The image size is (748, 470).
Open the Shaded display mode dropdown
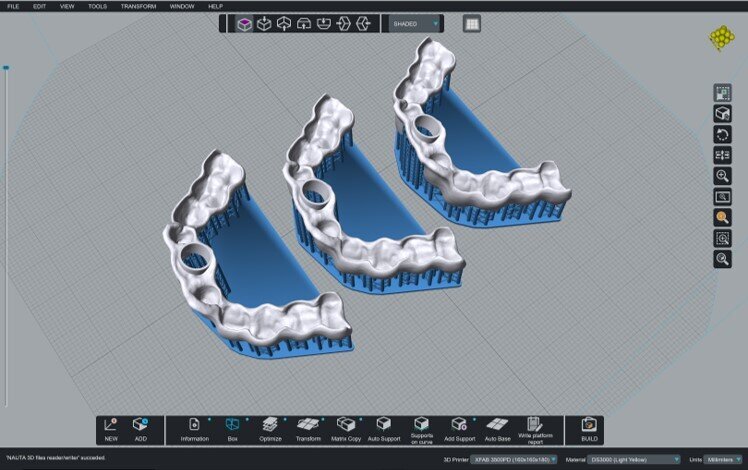pyautogui.click(x=415, y=23)
